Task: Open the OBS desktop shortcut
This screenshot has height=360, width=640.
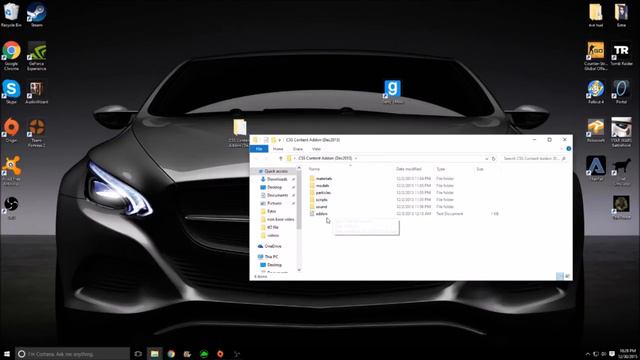Action: coord(11,207)
